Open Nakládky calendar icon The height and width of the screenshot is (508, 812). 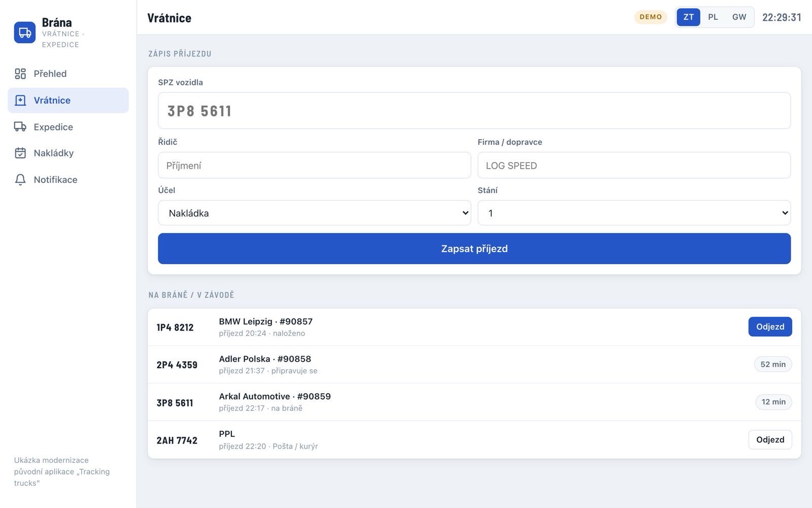[x=20, y=153]
